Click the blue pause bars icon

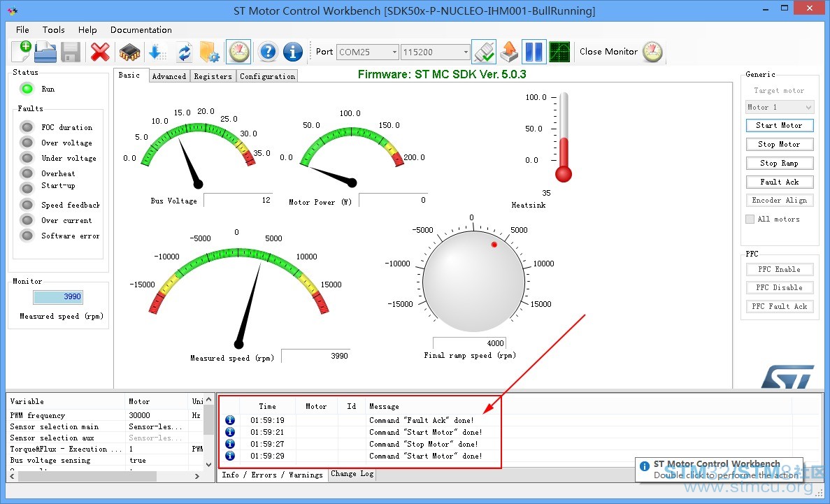coord(534,52)
